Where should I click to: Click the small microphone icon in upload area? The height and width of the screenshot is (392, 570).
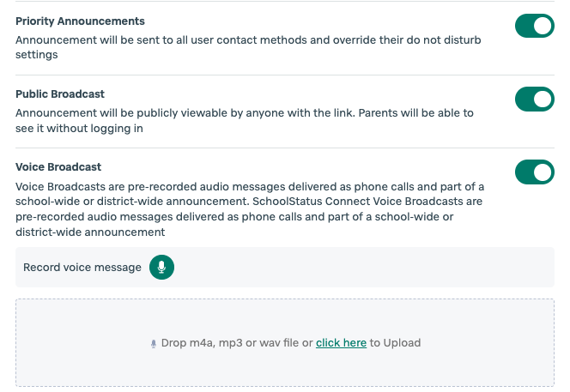point(154,343)
